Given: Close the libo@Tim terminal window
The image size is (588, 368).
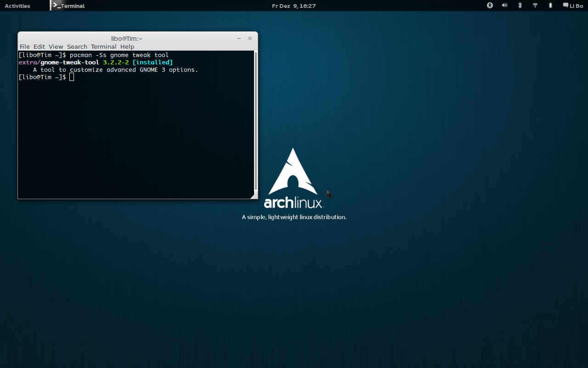Looking at the screenshot, I should (250, 39).
